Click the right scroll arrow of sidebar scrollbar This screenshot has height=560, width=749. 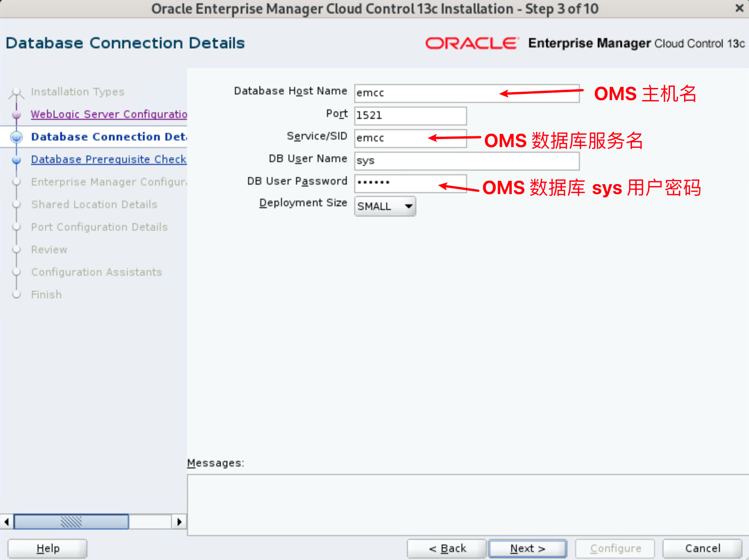[x=179, y=521]
